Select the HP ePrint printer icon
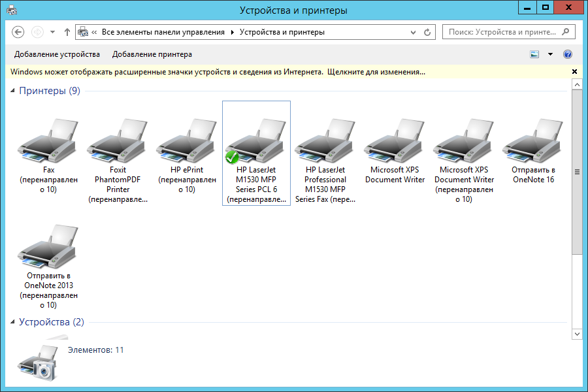 click(187, 140)
